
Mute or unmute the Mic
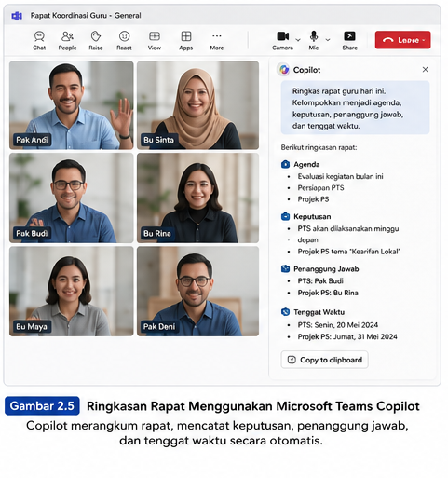[314, 41]
